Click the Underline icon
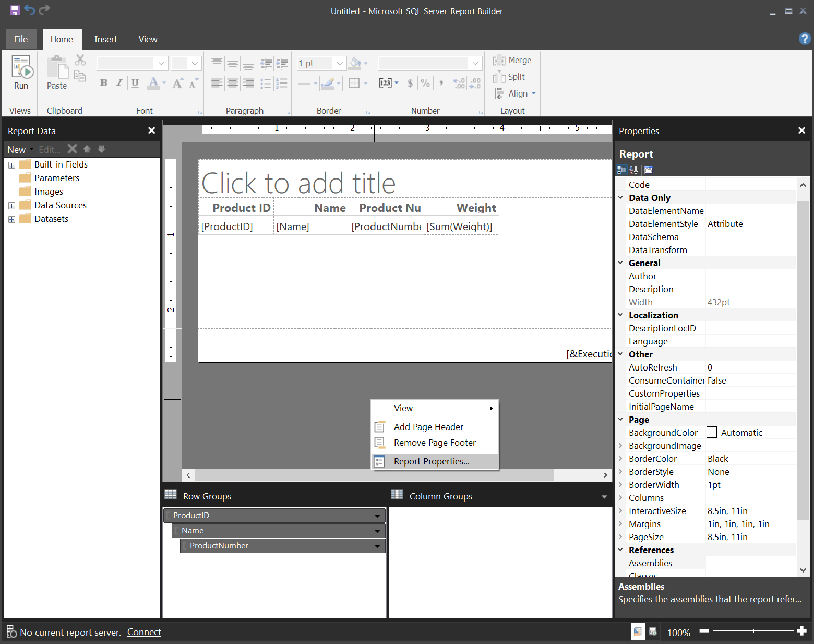 [x=135, y=82]
